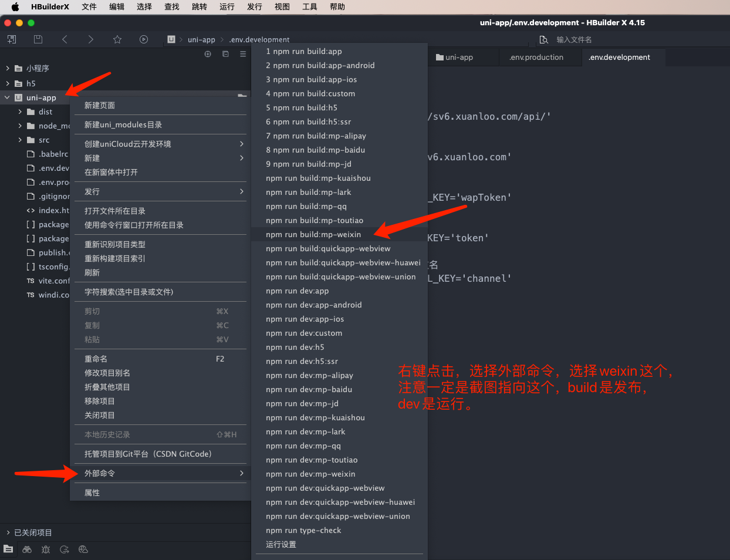Choose npm run build:mp-weixin
Viewport: 730px width, 560px height.
point(339,234)
